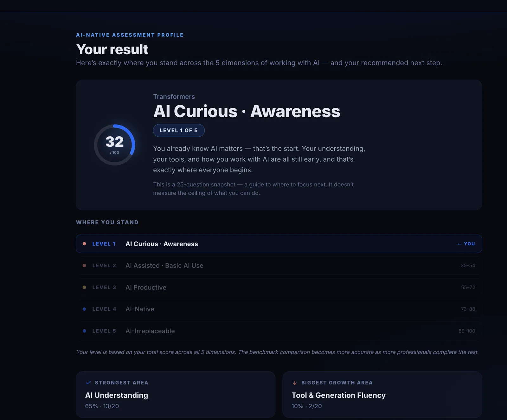Open the AI Understanding strongest area card
The height and width of the screenshot is (420, 507).
click(x=176, y=395)
